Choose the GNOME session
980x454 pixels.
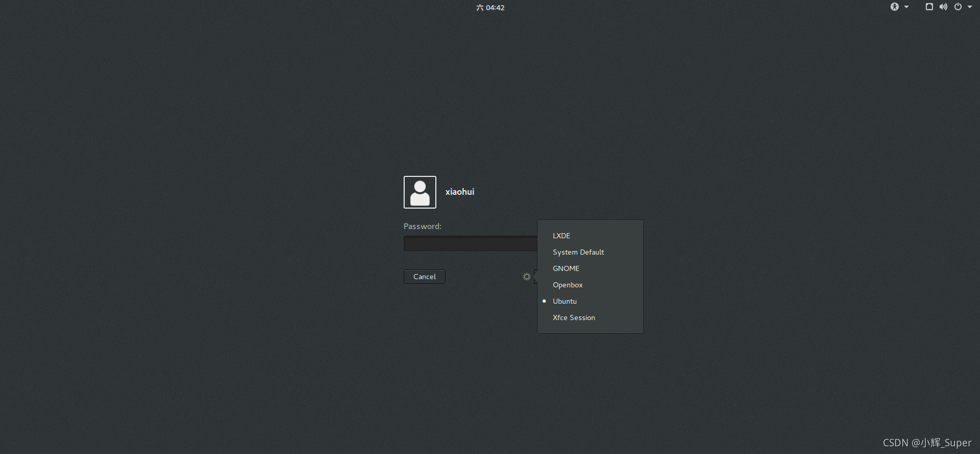pos(590,268)
